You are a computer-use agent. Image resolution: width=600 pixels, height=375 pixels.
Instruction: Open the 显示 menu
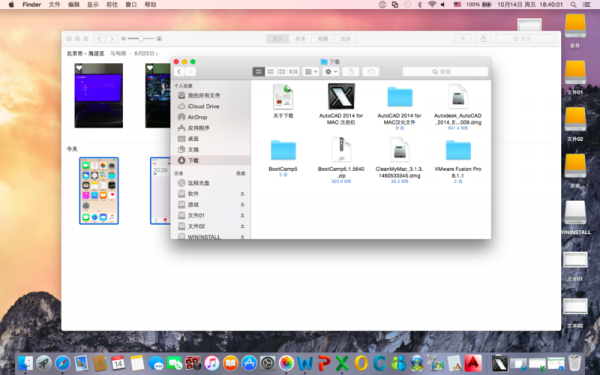(93, 5)
